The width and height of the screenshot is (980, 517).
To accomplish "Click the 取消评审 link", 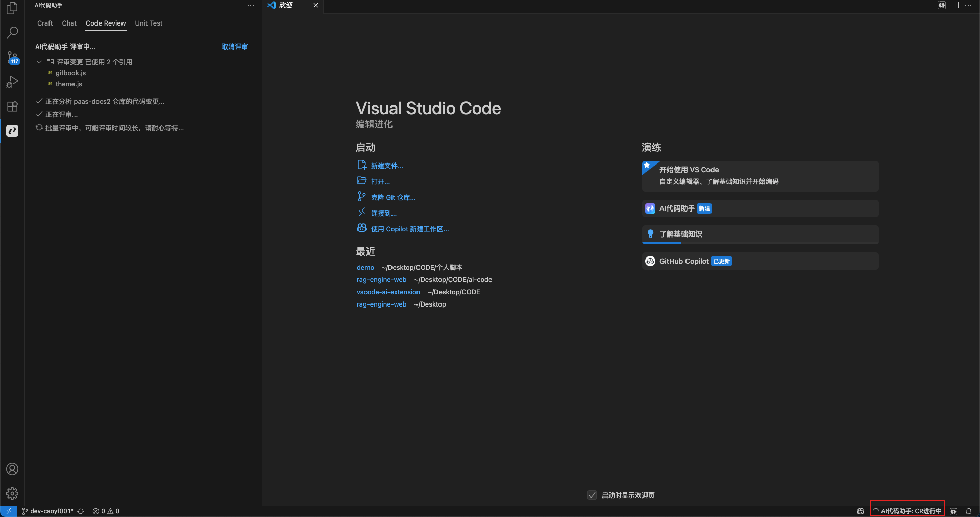I will tap(235, 46).
